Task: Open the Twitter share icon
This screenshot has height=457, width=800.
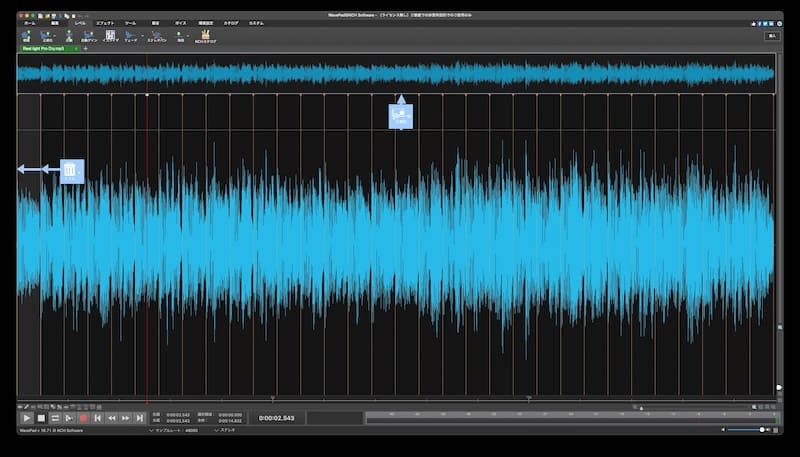Action: pyautogui.click(x=765, y=23)
